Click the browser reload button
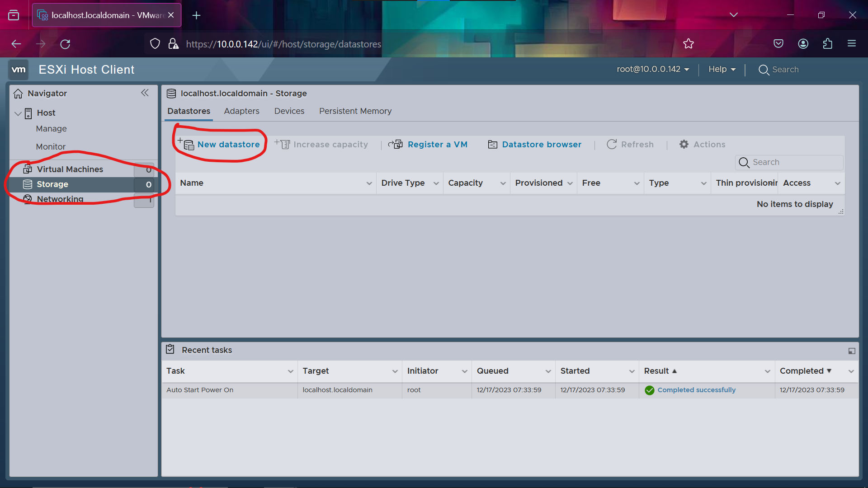The width and height of the screenshot is (868, 488). tap(65, 44)
